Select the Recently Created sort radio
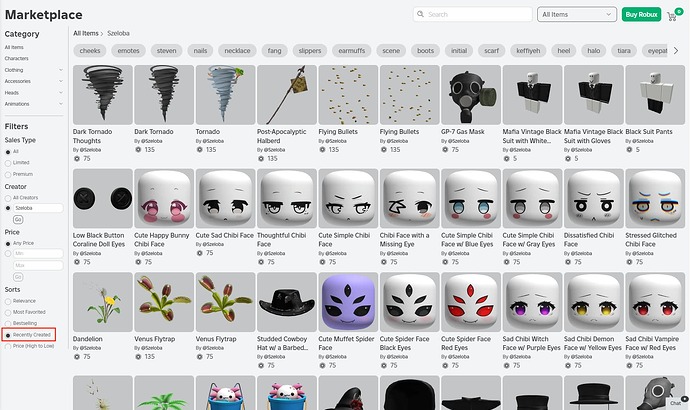The image size is (690, 410). 8,335
